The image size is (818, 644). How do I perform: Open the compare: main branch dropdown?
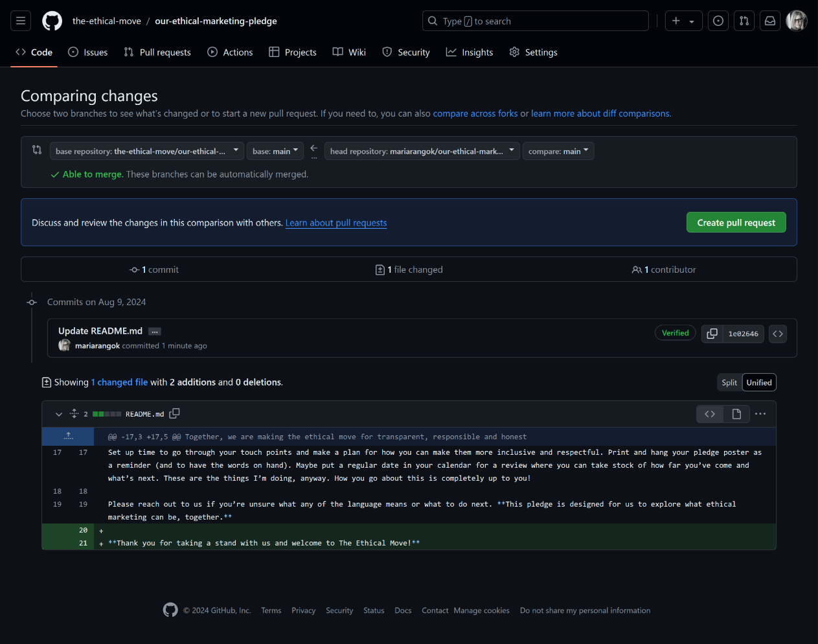(558, 151)
